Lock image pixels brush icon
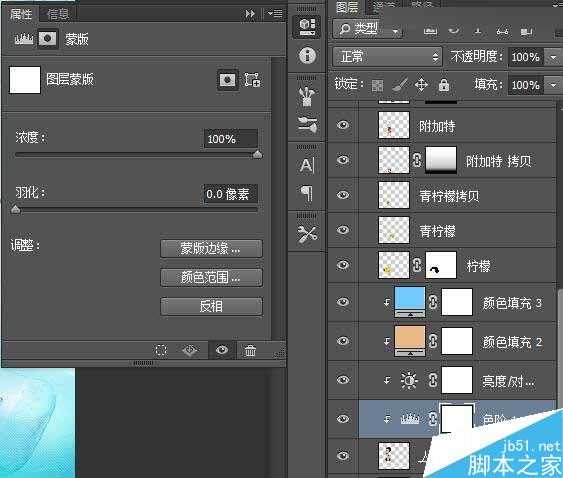 point(399,85)
